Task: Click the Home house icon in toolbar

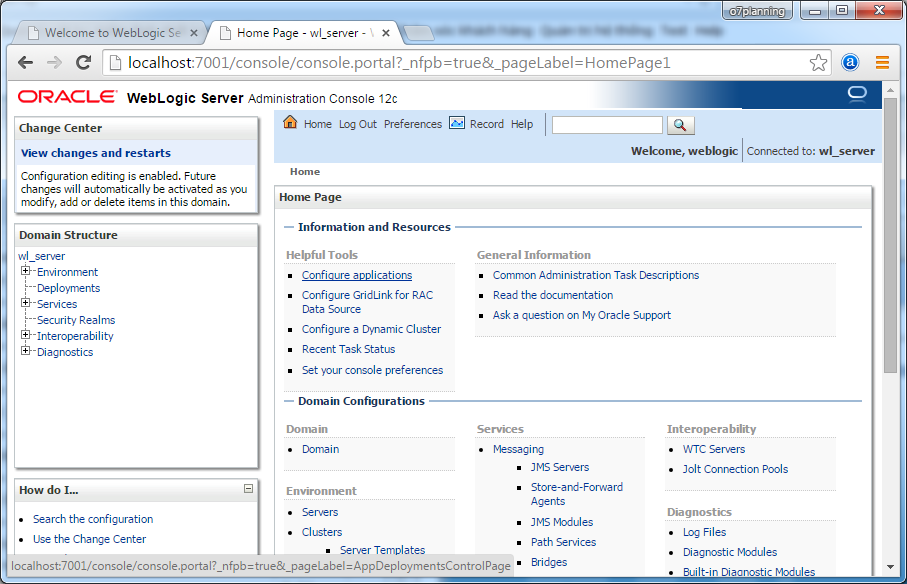Action: tap(290, 123)
